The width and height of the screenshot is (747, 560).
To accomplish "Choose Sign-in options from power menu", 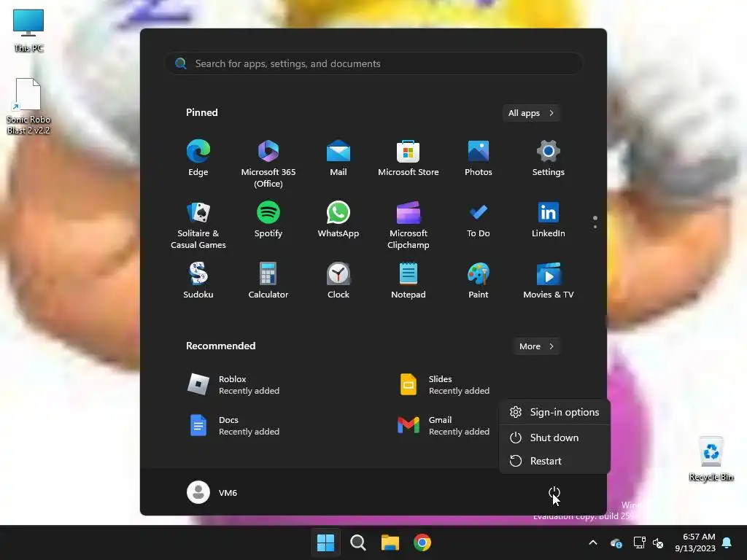I will (554, 413).
